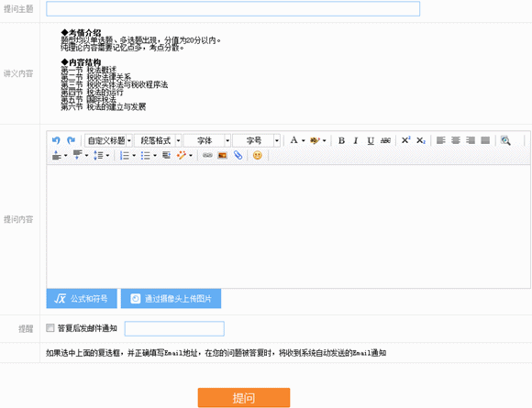Click the heading ◆内容结构
532x408 pixels.
[x=81, y=62]
